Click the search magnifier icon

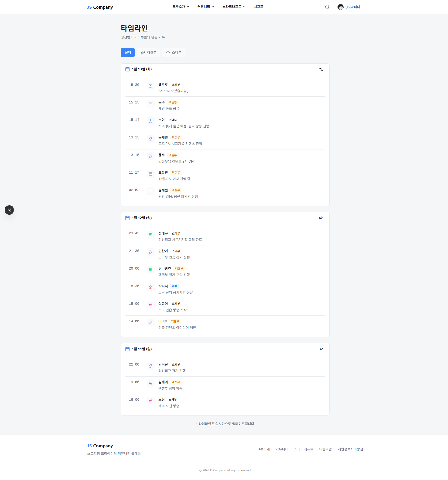(327, 7)
